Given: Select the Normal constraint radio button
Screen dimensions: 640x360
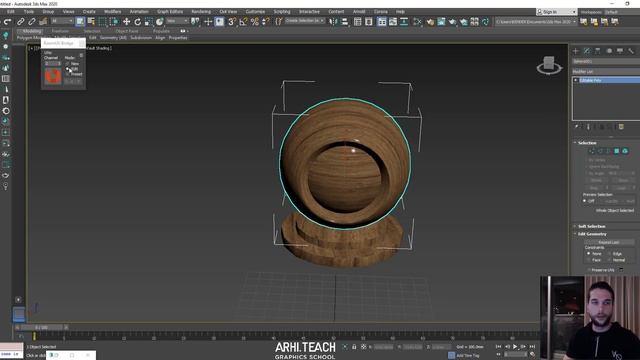Looking at the screenshot, I should (x=609, y=260).
